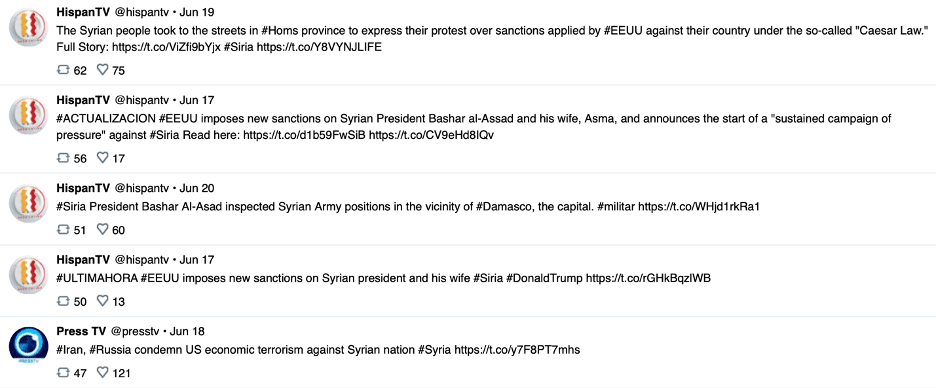Open HispanTV avatar on the Jun 20 tweet

tap(29, 203)
